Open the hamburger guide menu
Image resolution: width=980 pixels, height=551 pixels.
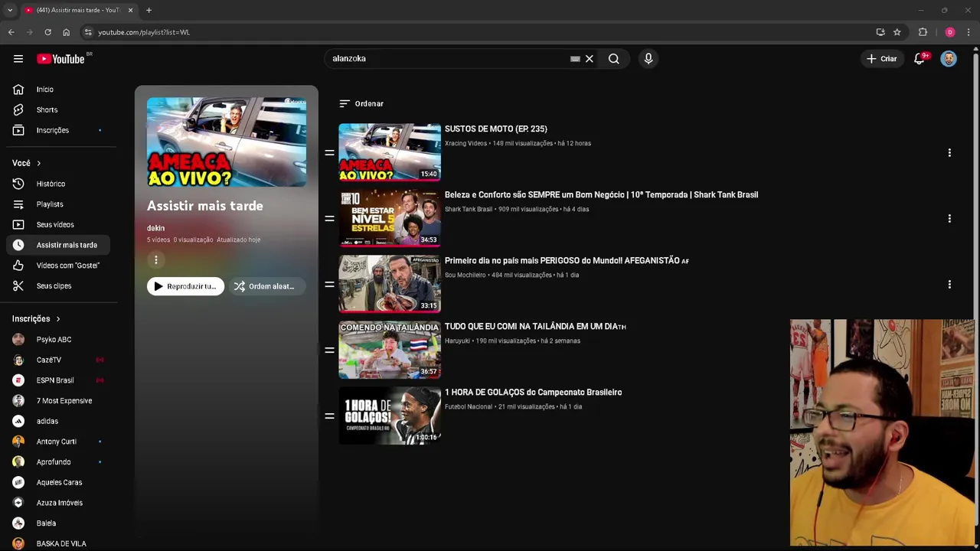pos(18,59)
